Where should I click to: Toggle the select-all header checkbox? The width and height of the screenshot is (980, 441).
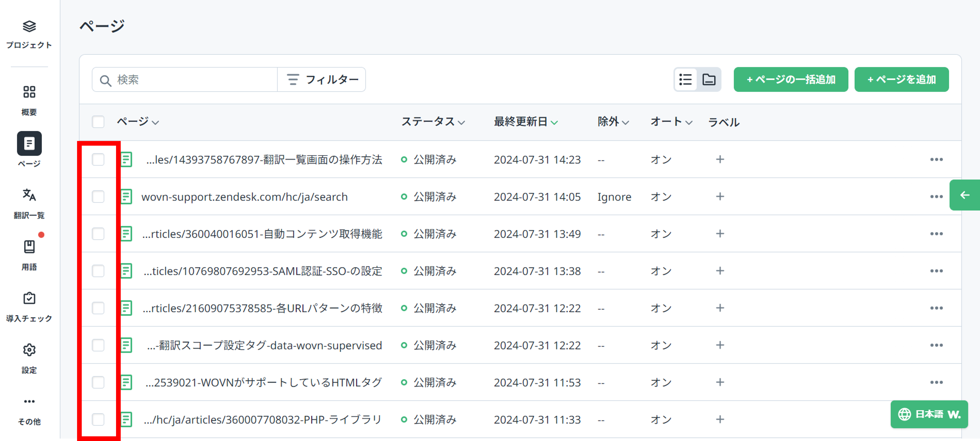tap(98, 122)
